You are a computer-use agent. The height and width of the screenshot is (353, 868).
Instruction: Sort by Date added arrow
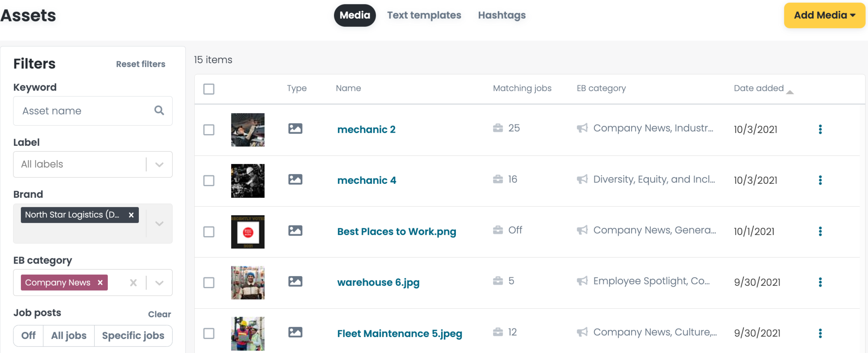(x=790, y=92)
